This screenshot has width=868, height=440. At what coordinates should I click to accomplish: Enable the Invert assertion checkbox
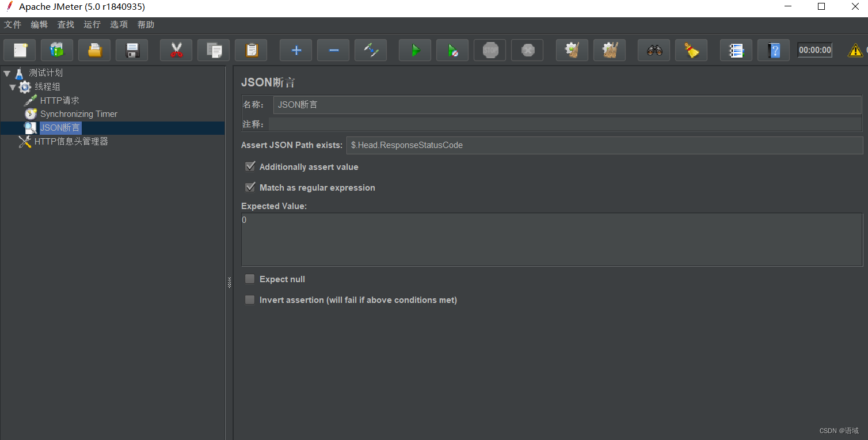pos(250,299)
